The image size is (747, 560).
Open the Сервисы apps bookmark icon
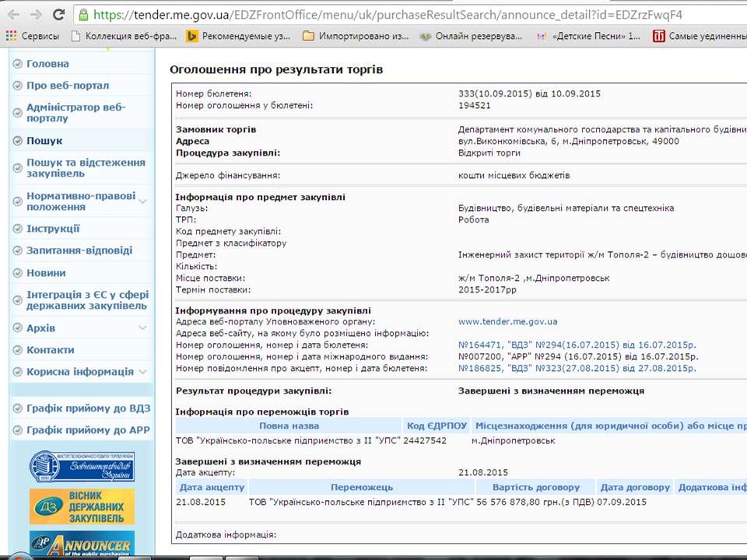11,36
